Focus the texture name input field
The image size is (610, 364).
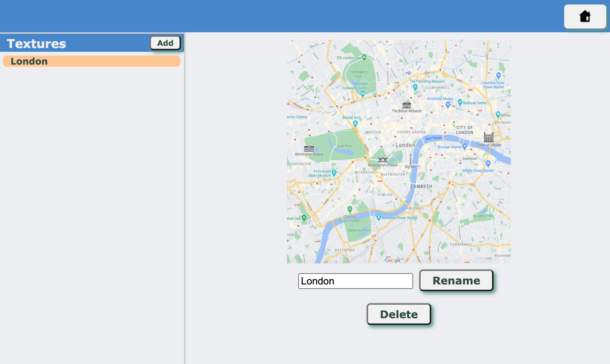(x=356, y=281)
